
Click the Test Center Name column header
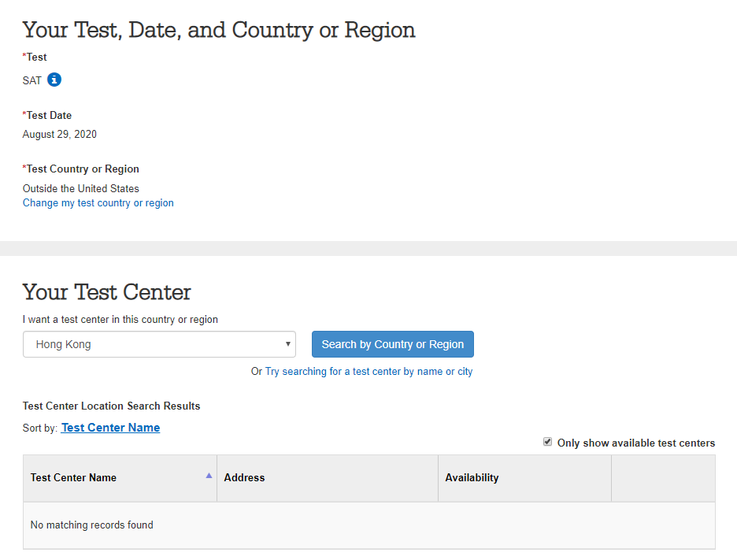[120, 478]
